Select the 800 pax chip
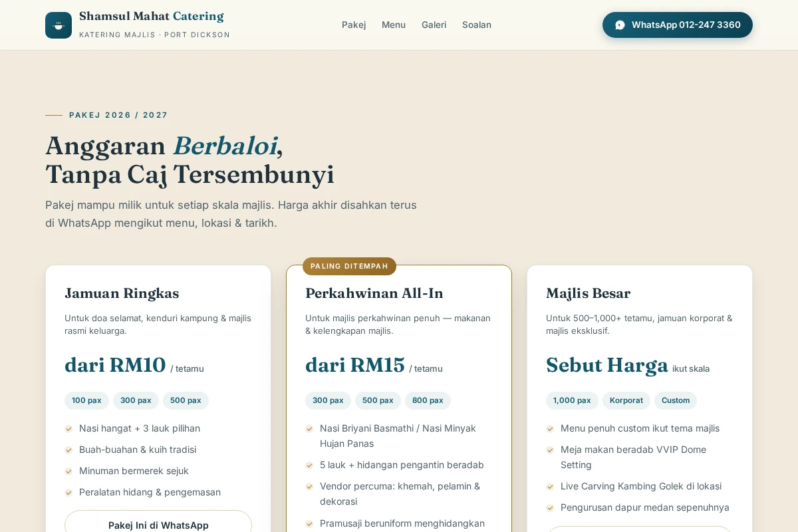Viewport: 798px width, 532px height. pyautogui.click(x=428, y=400)
